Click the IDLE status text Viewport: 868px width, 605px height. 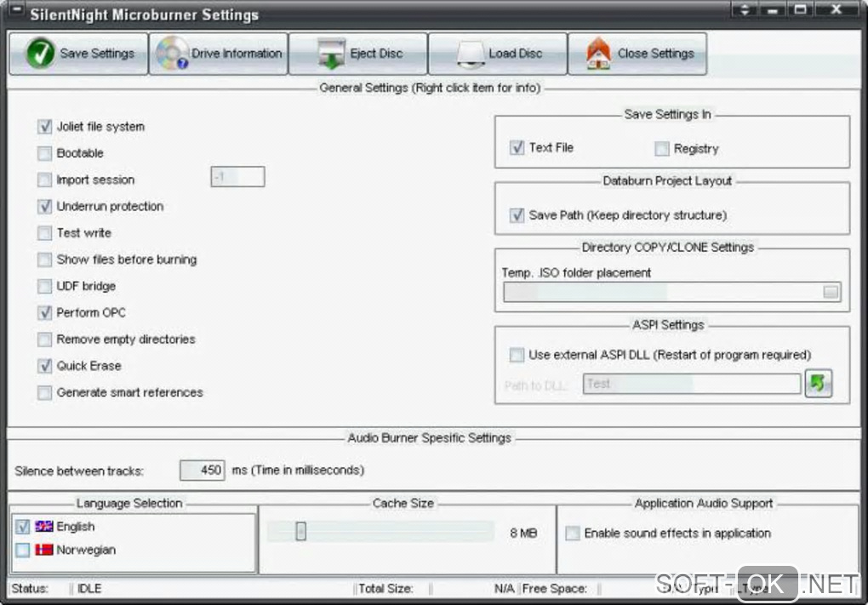point(89,588)
